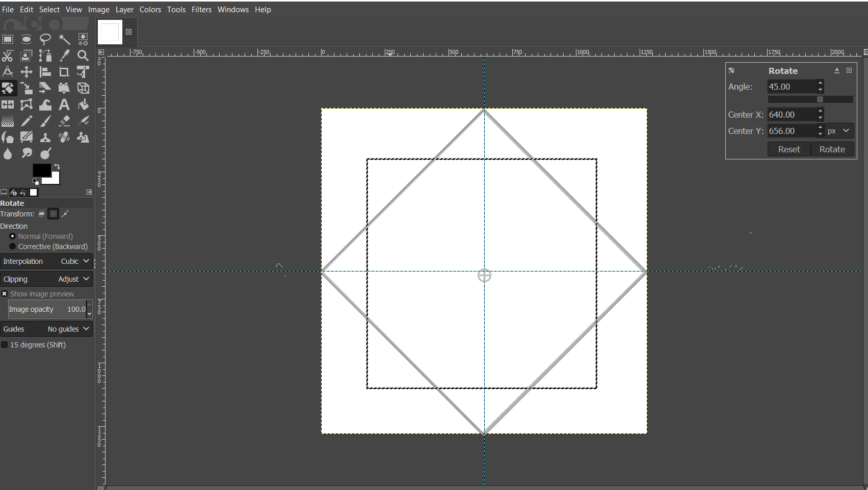Open the tool options tab menu arrow
Screen dimensions: 868x490
click(x=89, y=192)
